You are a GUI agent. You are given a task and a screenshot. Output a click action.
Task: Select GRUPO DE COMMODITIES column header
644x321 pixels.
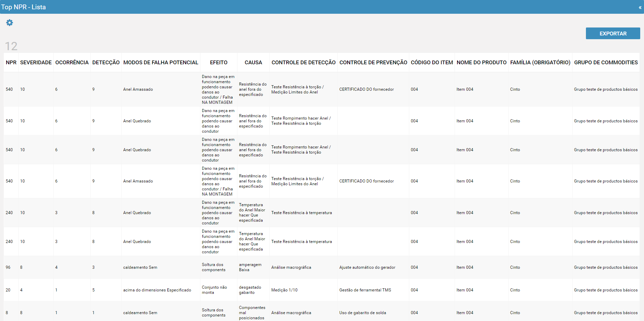606,63
